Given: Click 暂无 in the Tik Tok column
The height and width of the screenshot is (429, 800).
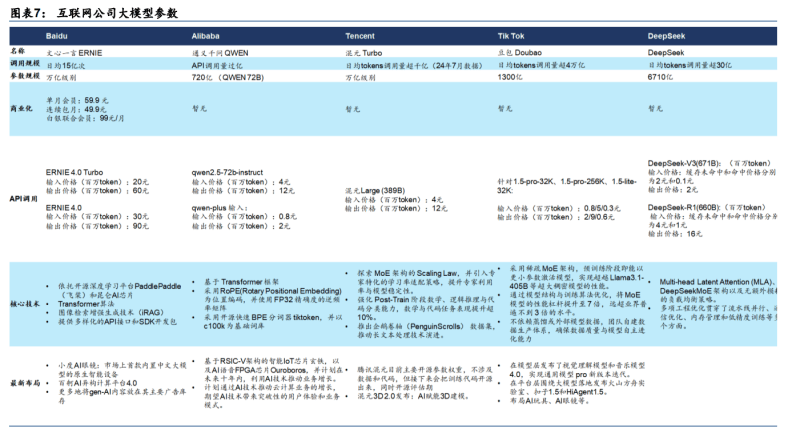Looking at the screenshot, I should click(505, 109).
